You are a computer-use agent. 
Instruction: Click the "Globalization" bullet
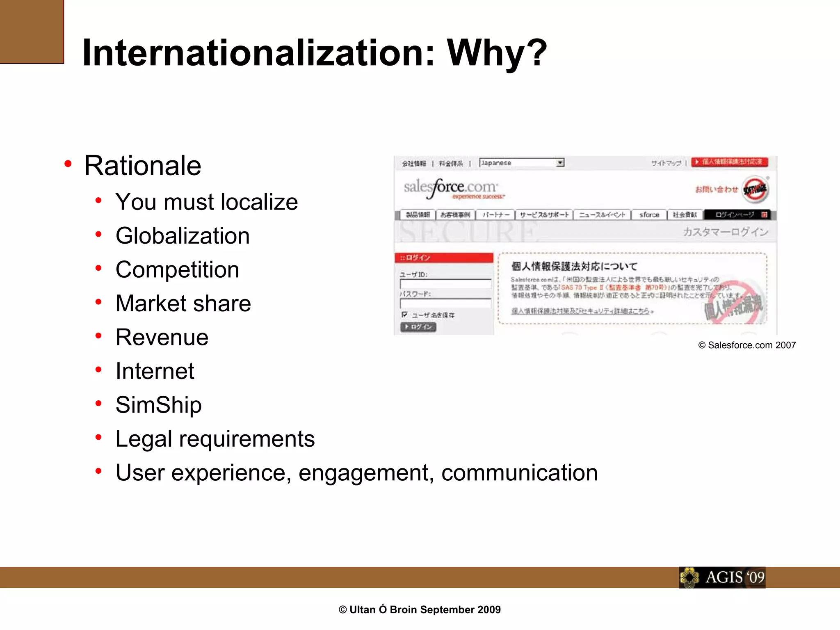183,236
